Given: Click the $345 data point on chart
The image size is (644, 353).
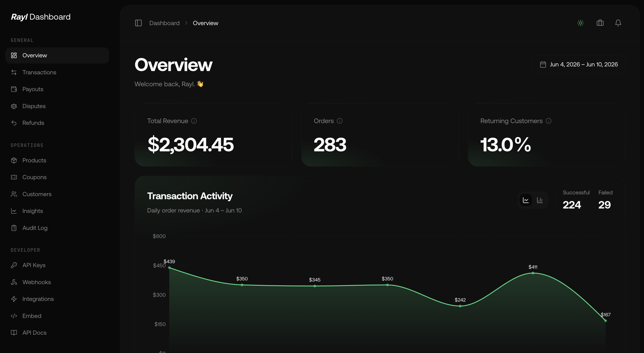Looking at the screenshot, I should 315,286.
